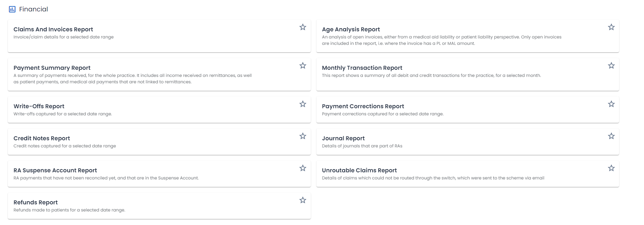Click the star icon on Payment Corrections Report
The width and height of the screenshot is (644, 225).
[612, 104]
